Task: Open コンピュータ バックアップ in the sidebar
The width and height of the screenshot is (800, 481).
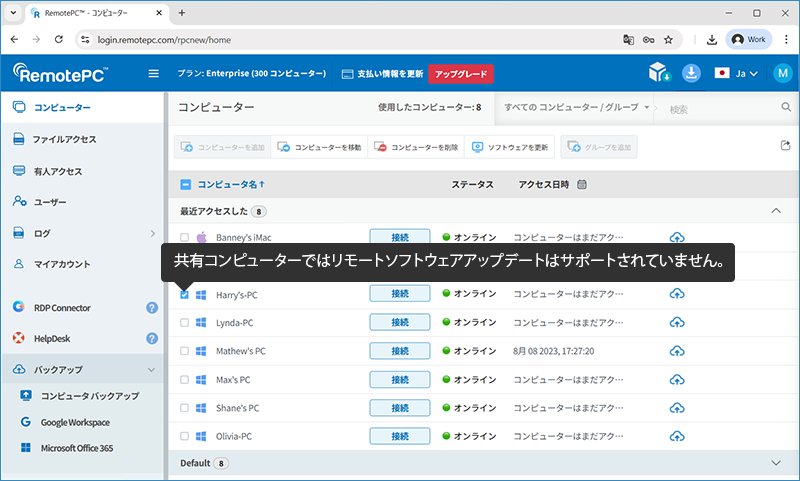Action: coord(82,395)
